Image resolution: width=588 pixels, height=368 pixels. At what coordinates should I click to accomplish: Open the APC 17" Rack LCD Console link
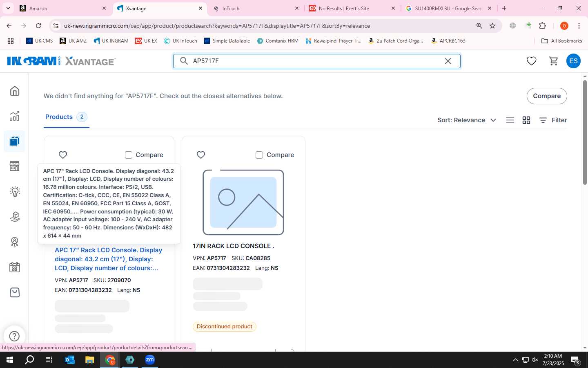pyautogui.click(x=109, y=259)
